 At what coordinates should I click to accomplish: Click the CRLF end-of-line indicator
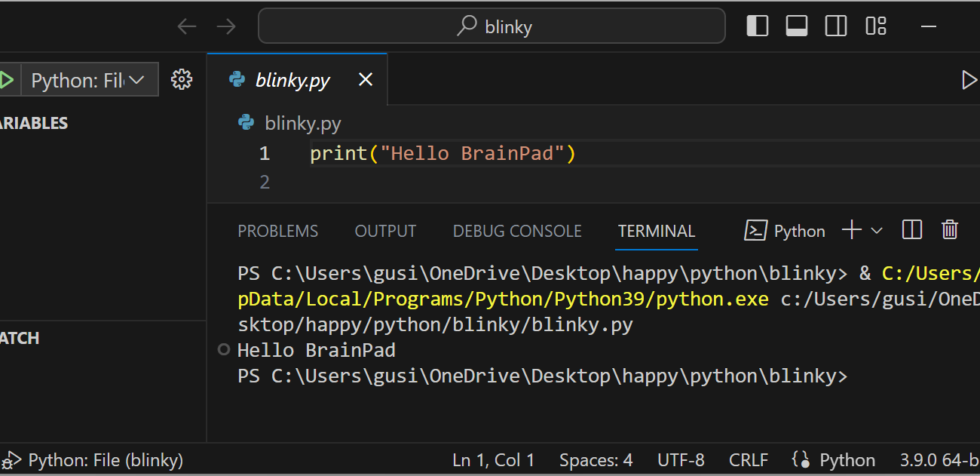(748, 460)
